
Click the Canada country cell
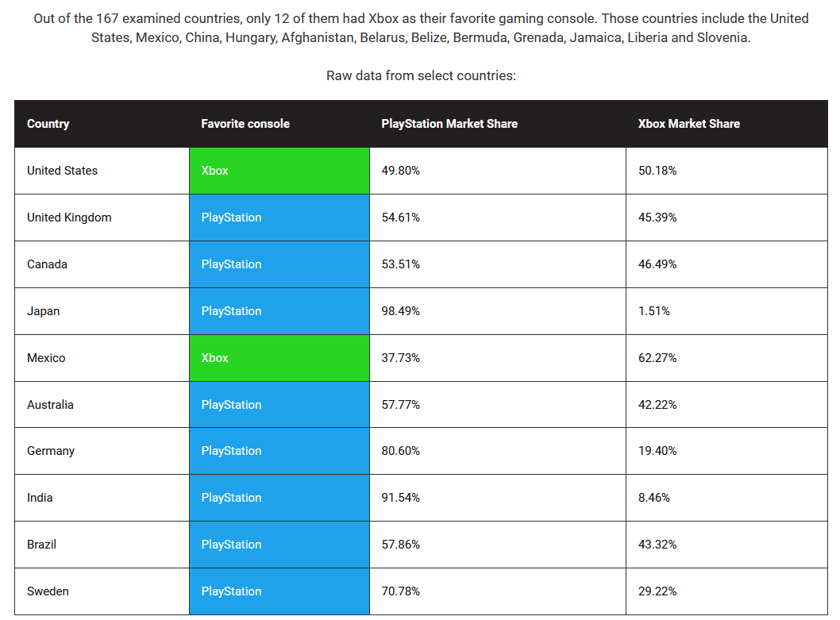tap(102, 264)
